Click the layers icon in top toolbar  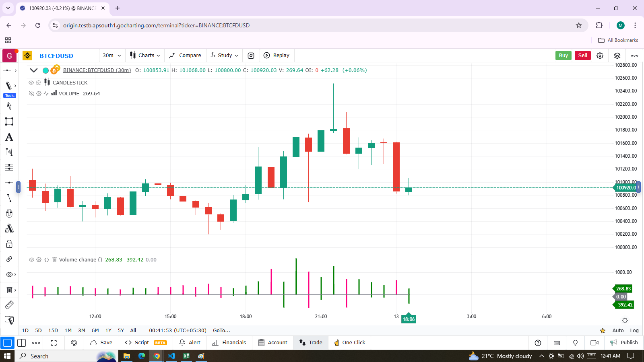click(x=617, y=56)
